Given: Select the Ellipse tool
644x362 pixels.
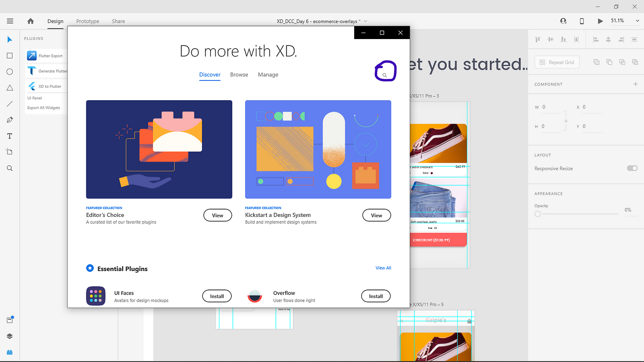Looking at the screenshot, I should tap(10, 72).
